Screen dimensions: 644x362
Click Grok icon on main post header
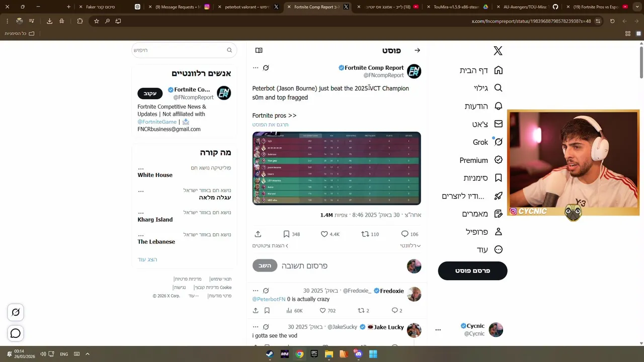[266, 68]
